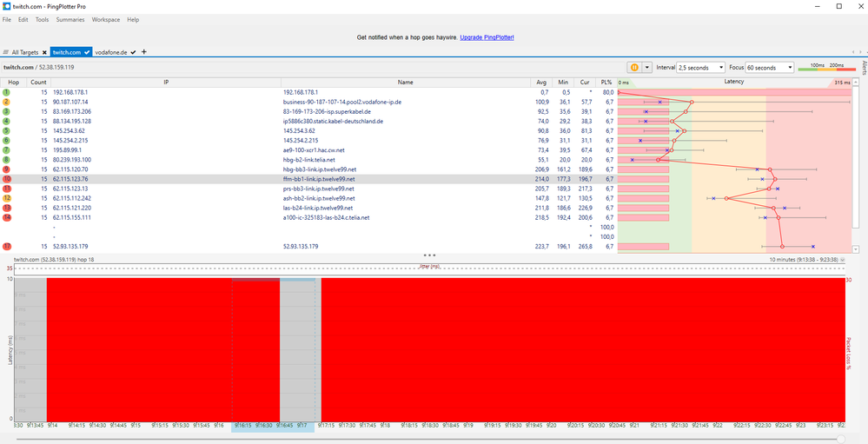Click the hop 10 red circle icon
Screen dimensions: 868x444
coord(6,179)
